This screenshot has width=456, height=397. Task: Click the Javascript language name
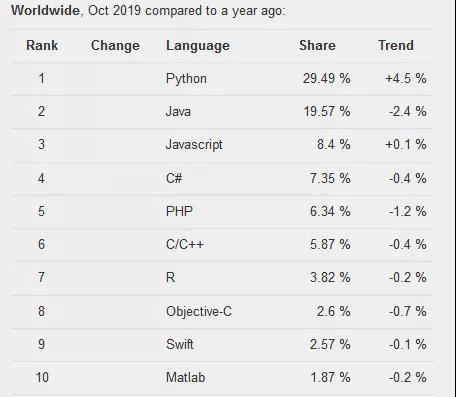click(x=194, y=145)
